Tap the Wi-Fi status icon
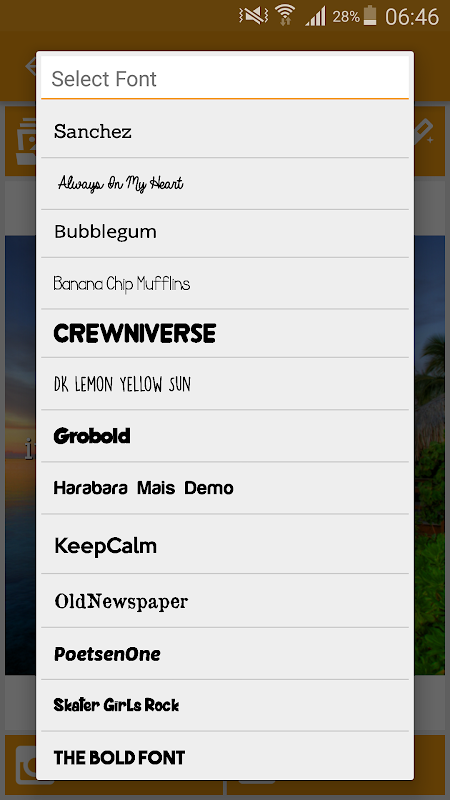The width and height of the screenshot is (450, 800). (285, 15)
